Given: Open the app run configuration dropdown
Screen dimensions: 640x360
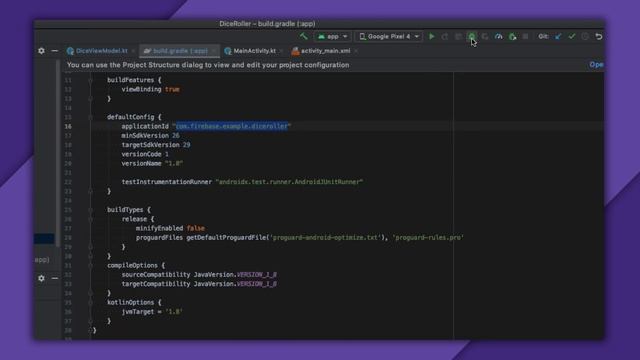Looking at the screenshot, I should pyautogui.click(x=332, y=36).
